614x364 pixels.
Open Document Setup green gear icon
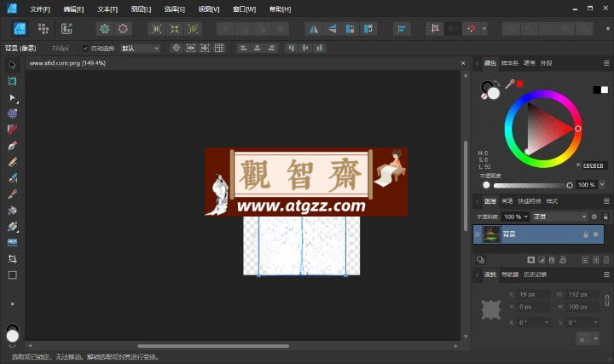pos(105,29)
